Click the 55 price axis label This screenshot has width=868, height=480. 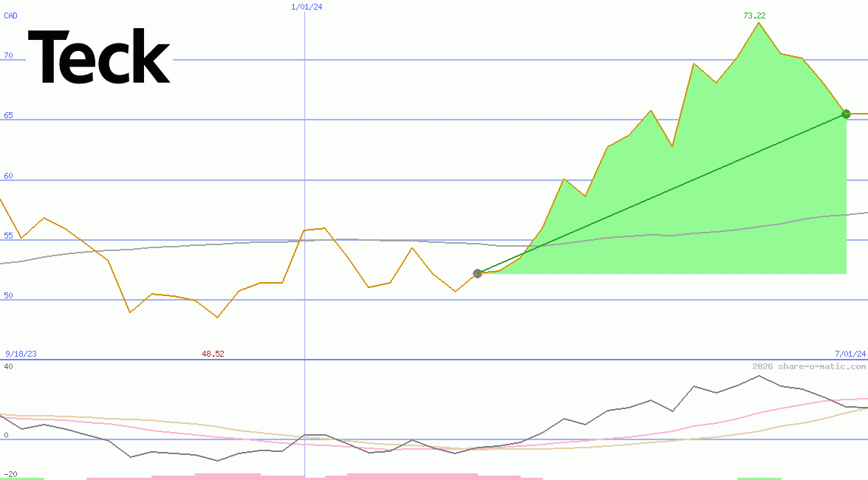point(8,236)
